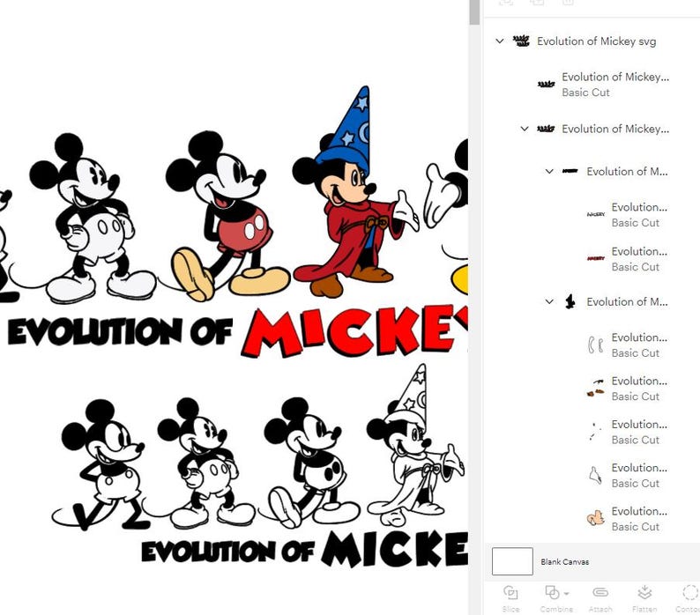Collapse the Mickey-silhouette 'Evolution of M...' group chevron

tap(549, 301)
